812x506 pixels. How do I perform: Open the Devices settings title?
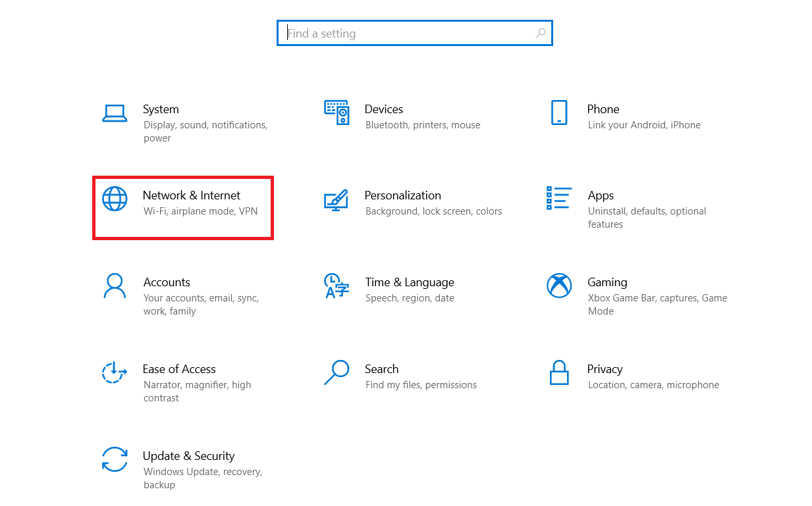click(x=384, y=109)
